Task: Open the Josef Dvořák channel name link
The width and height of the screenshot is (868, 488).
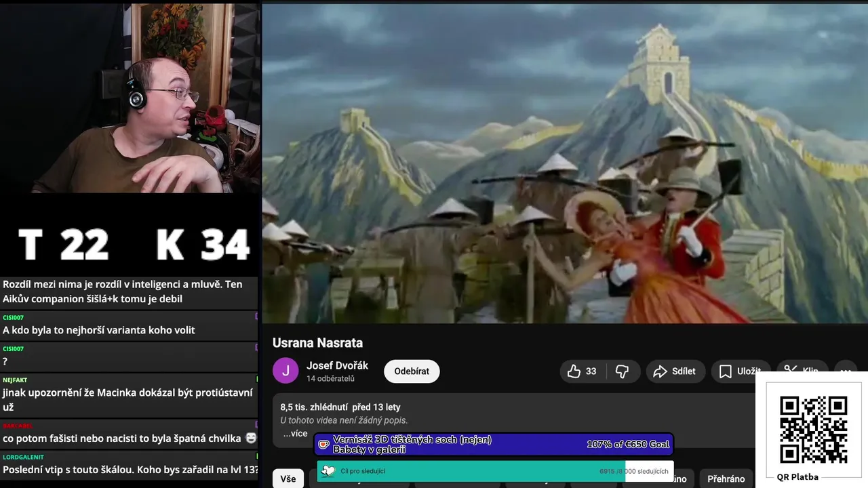Action: coord(337,365)
